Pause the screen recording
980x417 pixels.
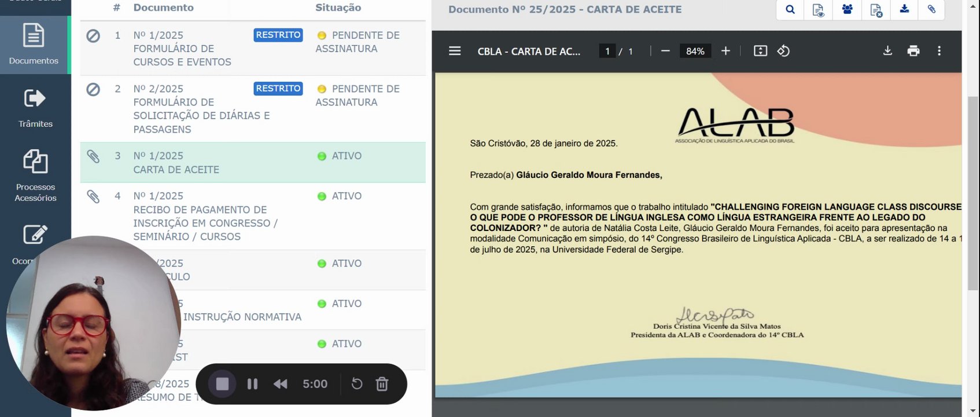[x=252, y=384]
